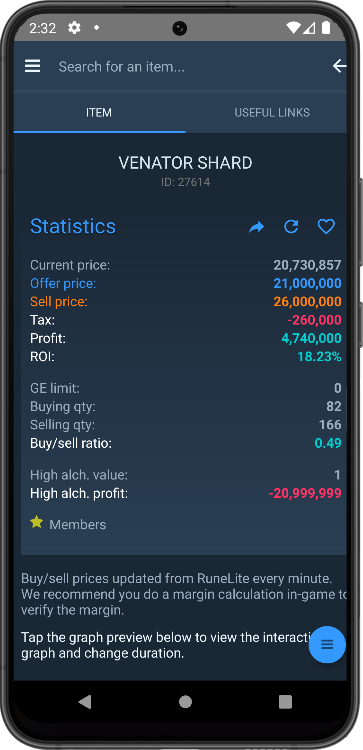Tap the blue floating menu button

[x=327, y=644]
